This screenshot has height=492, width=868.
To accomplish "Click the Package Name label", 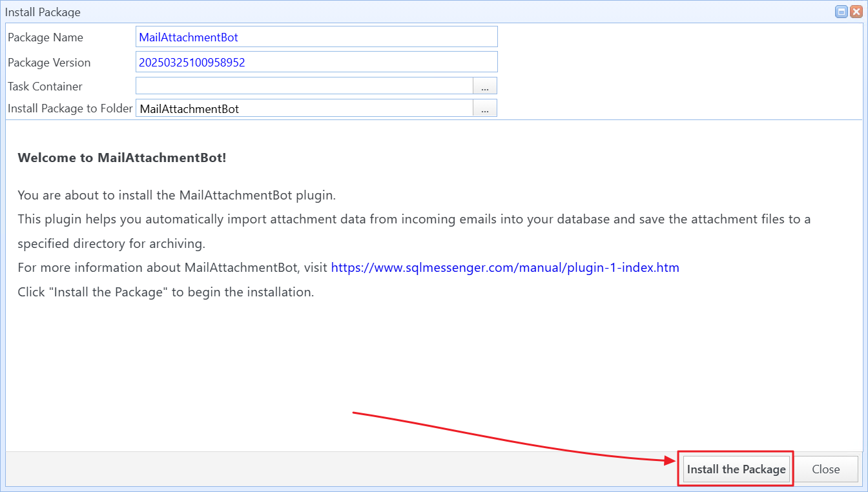I will click(45, 37).
